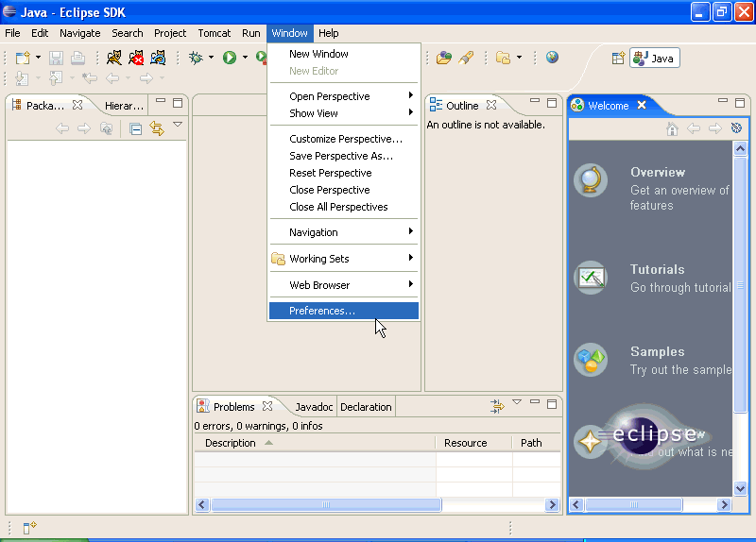
Task: Click the Debug bug icon
Action: (x=196, y=58)
